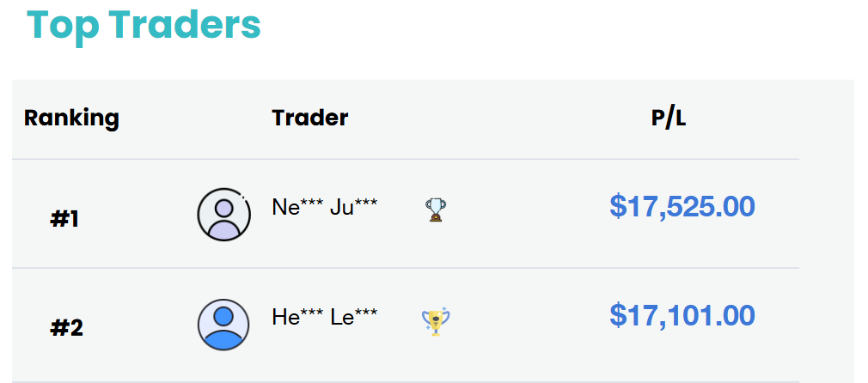Sort by the P/L column header

pos(669,118)
